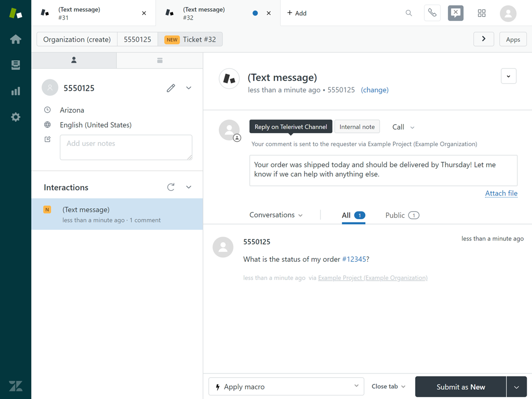Switch to Internal note mode
This screenshot has width=532, height=399.
[357, 127]
